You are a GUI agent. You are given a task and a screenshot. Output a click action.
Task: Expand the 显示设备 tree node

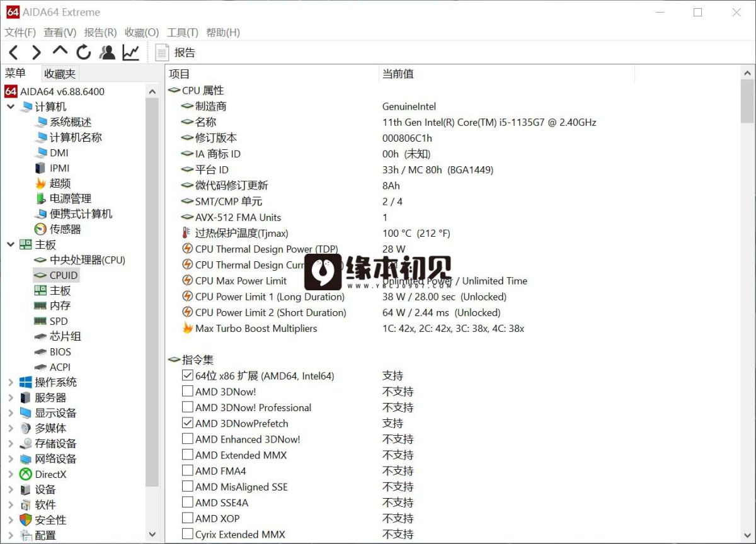11,413
